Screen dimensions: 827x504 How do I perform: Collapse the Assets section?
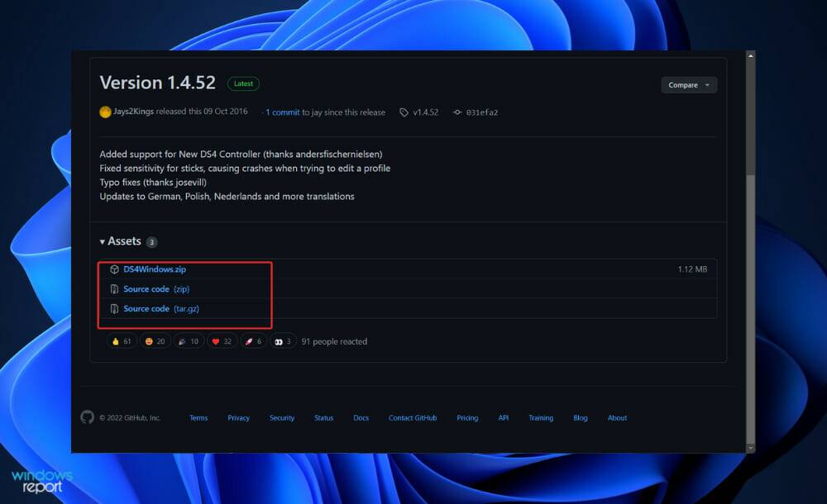121,241
